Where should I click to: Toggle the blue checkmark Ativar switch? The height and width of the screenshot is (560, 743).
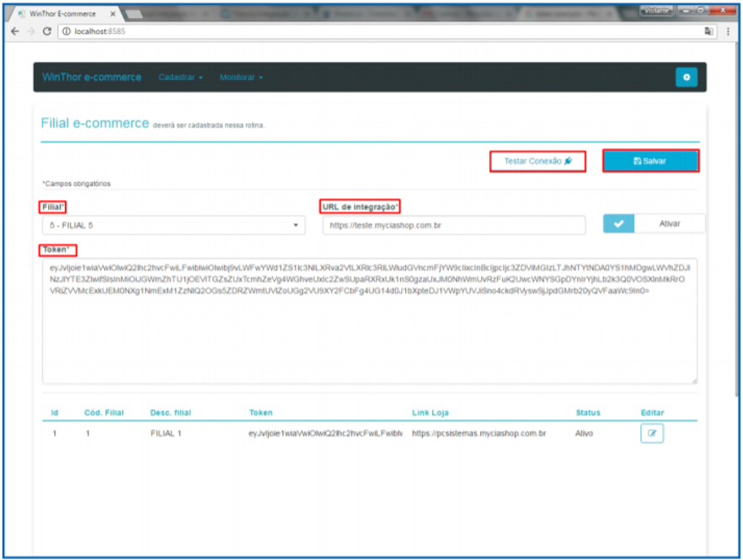click(x=619, y=224)
